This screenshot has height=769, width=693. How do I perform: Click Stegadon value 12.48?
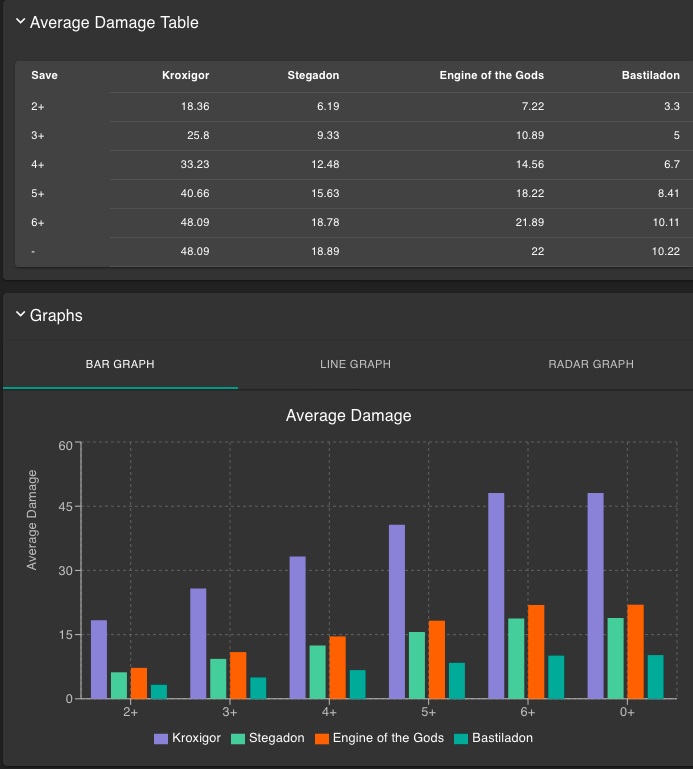click(325, 164)
